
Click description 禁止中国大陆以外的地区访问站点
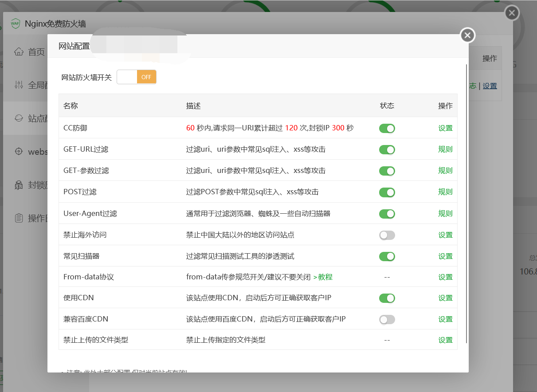pyautogui.click(x=240, y=235)
